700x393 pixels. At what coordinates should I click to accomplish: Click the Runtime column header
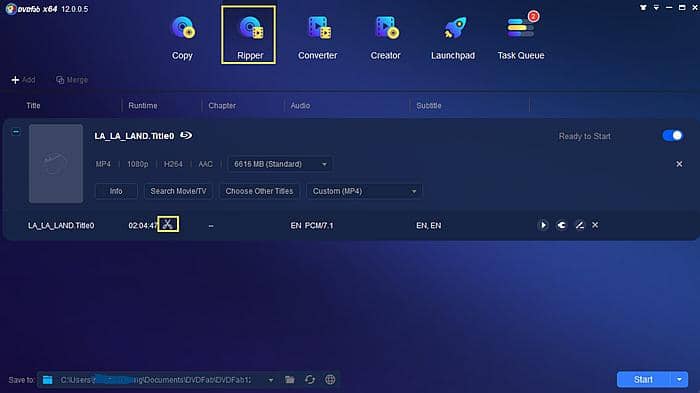(143, 106)
